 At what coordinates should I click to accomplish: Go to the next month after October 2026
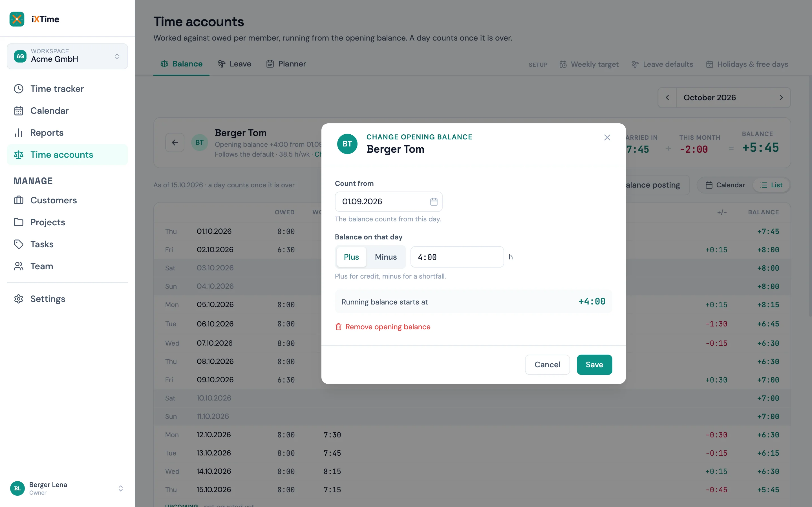[781, 97]
